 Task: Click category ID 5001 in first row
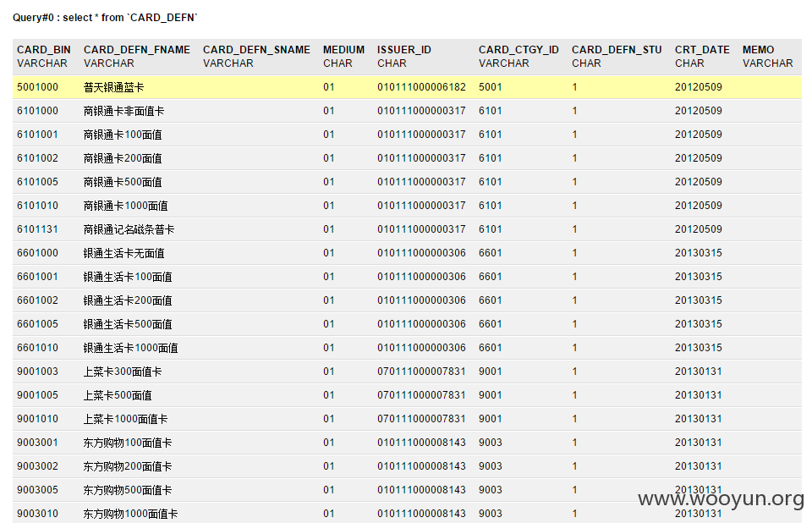[491, 87]
